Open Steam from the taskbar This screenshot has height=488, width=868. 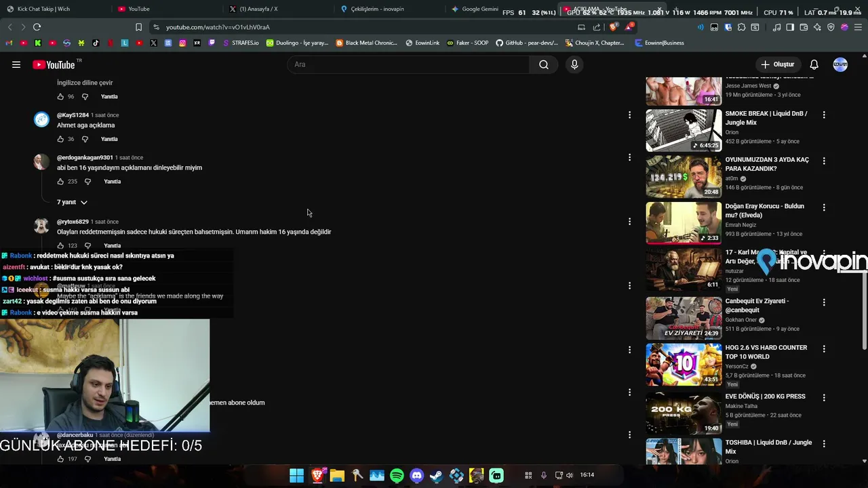[437, 476]
